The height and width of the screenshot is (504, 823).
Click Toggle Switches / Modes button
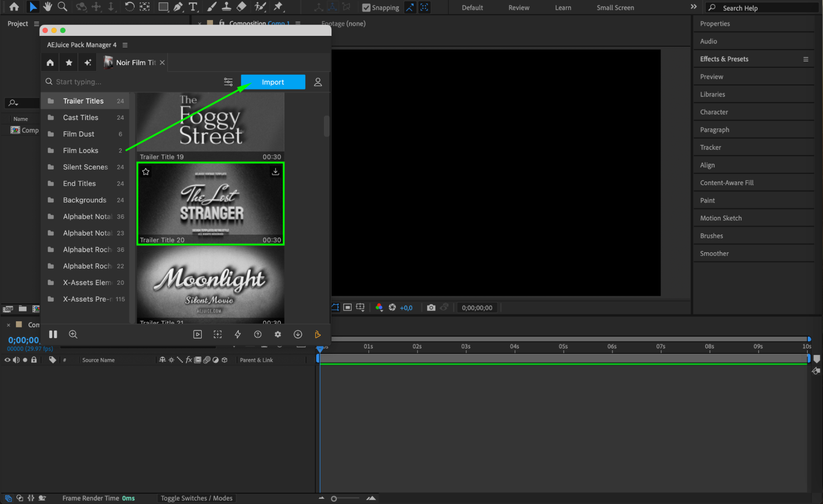[196, 498]
